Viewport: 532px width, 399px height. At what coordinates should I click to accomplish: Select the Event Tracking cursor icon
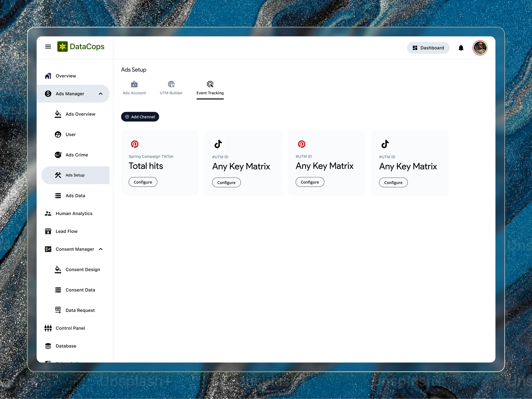tap(210, 84)
